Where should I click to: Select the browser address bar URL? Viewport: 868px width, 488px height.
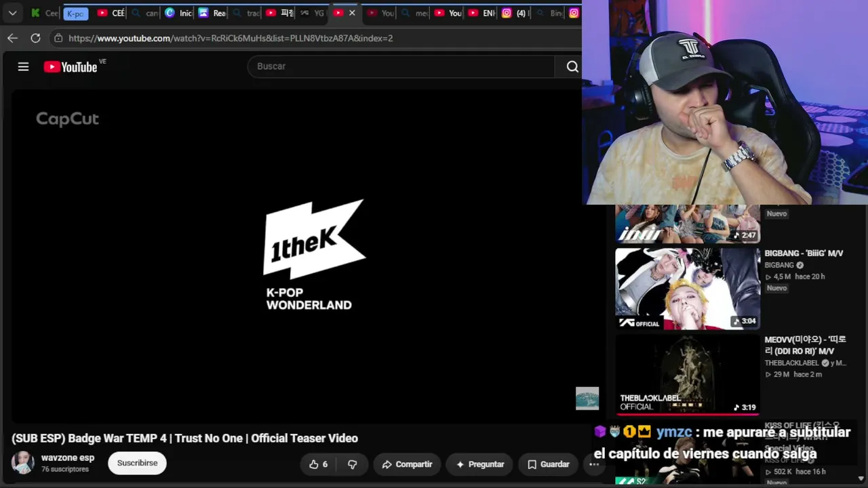231,38
